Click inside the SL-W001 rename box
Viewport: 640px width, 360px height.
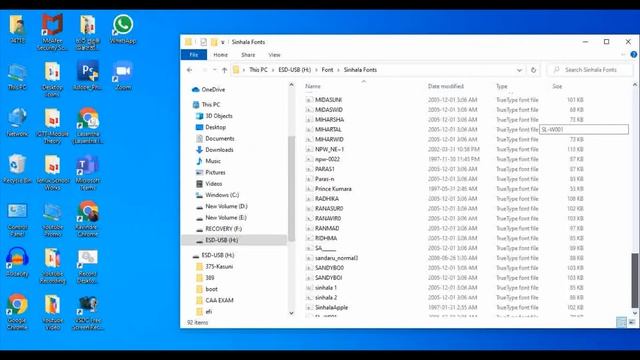pyautogui.click(x=584, y=129)
